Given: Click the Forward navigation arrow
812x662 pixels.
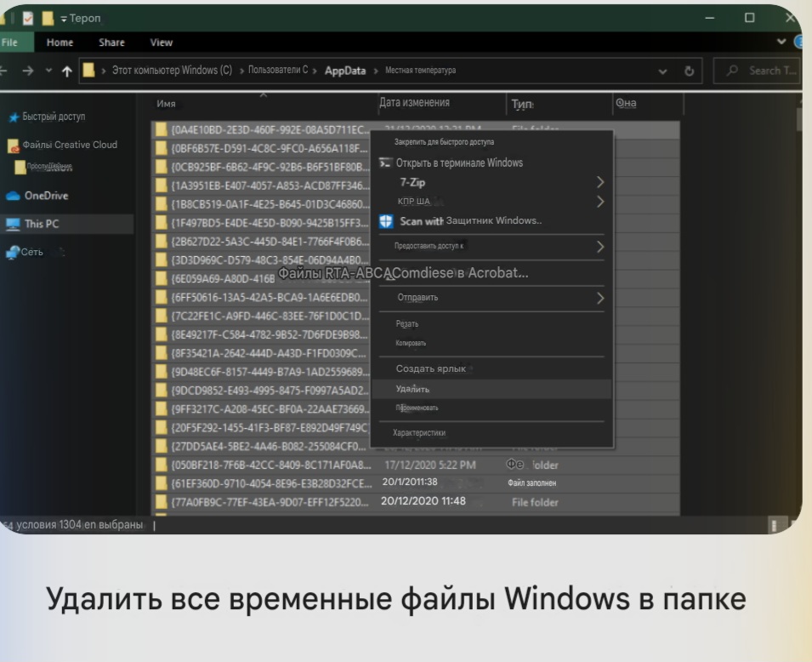Looking at the screenshot, I should coord(28,71).
